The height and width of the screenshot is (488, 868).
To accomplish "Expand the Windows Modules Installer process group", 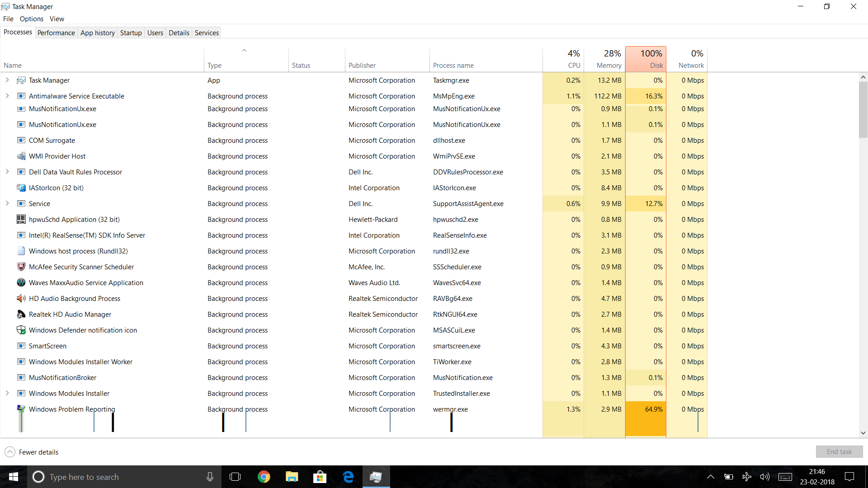I will point(7,393).
